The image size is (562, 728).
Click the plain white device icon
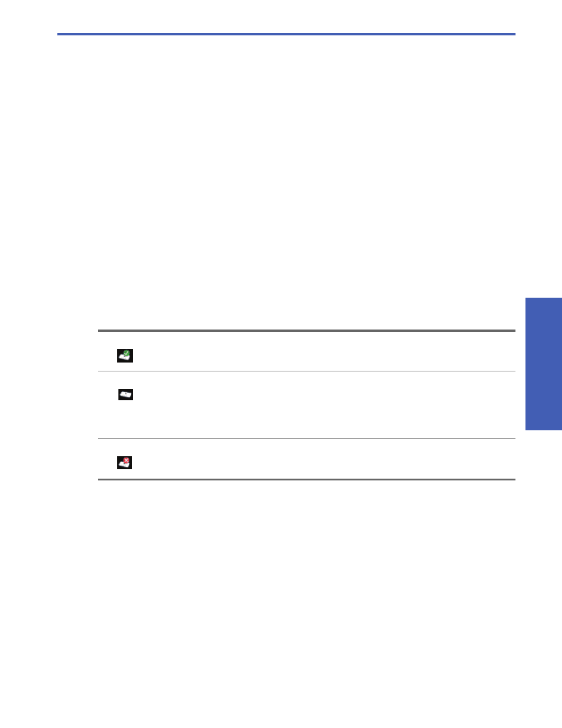coord(125,395)
